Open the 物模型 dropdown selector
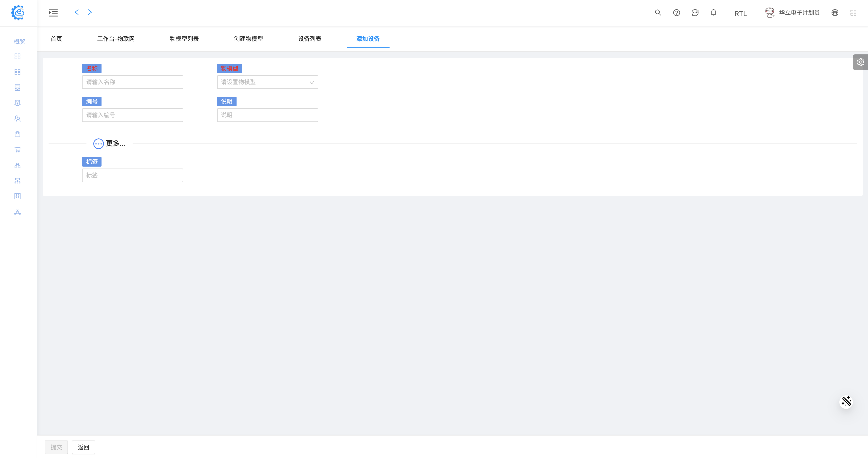 point(267,82)
